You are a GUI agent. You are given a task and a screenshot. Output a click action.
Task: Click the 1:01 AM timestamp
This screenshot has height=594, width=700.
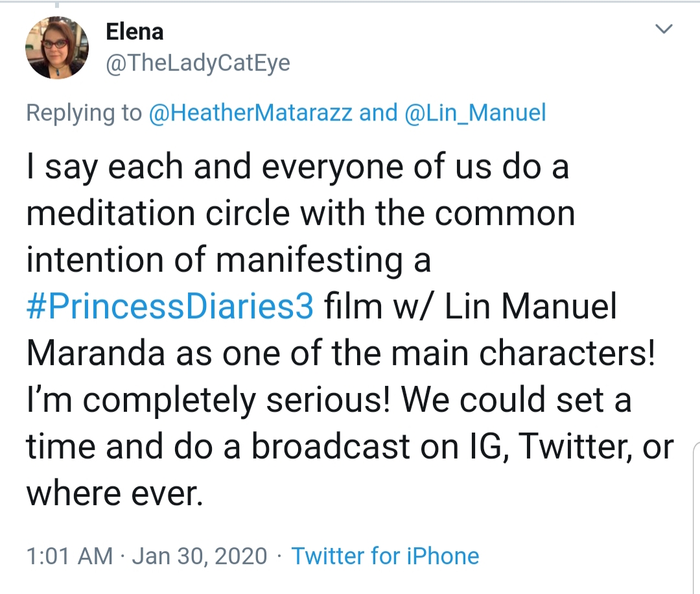pyautogui.click(x=69, y=556)
